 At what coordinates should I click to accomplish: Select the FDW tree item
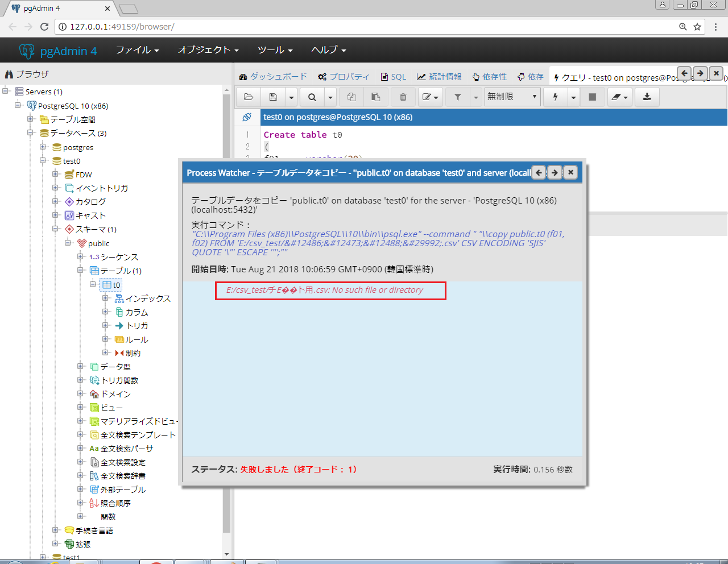[84, 175]
